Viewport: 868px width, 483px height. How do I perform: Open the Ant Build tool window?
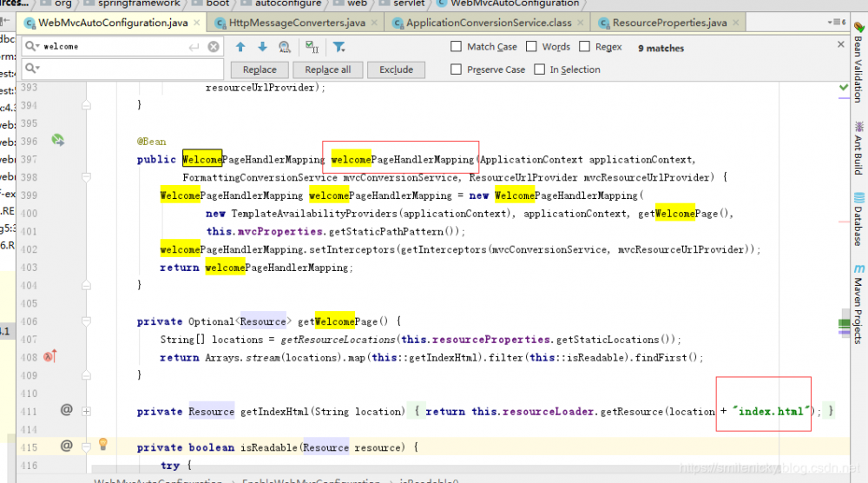858,149
